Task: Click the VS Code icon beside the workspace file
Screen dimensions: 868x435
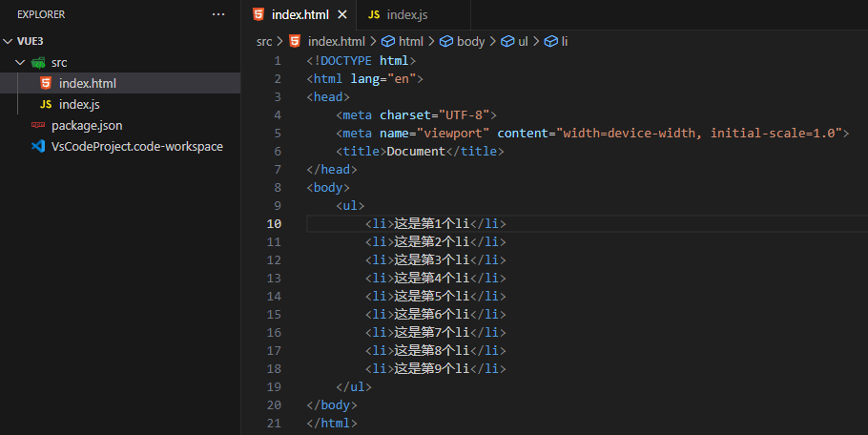Action: 38,147
